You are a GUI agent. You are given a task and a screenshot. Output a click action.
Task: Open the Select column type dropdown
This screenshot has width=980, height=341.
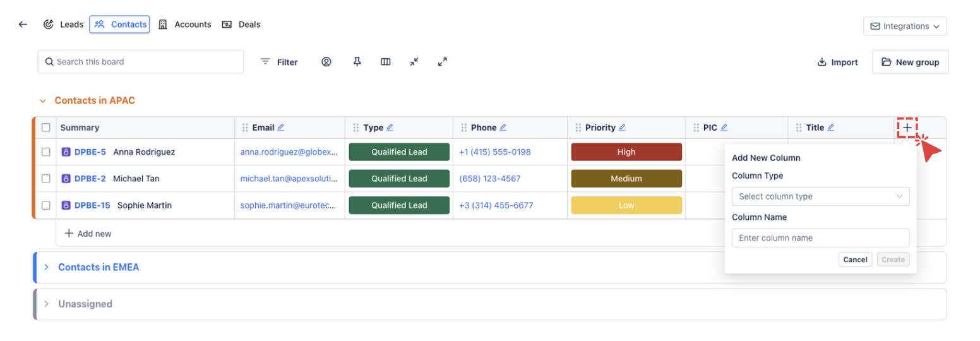(x=820, y=196)
